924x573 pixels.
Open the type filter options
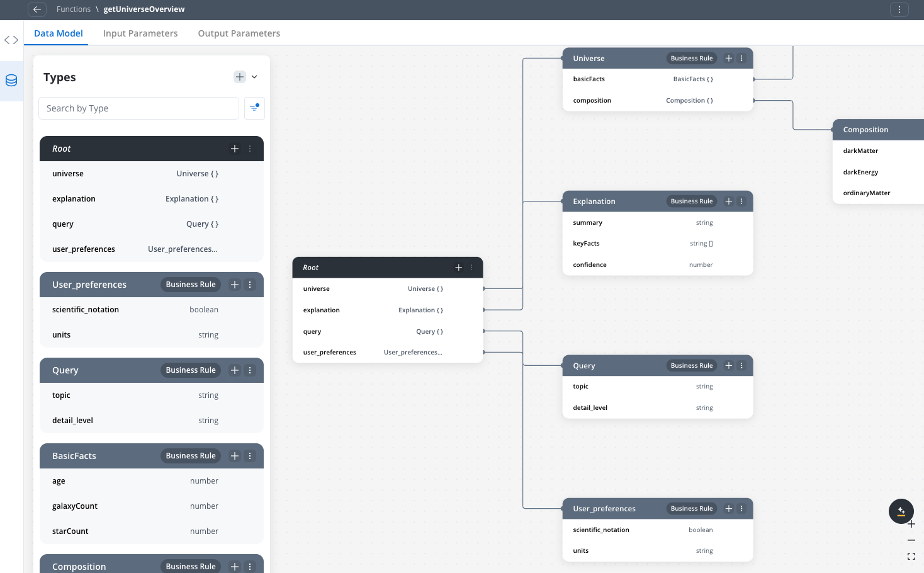point(254,108)
